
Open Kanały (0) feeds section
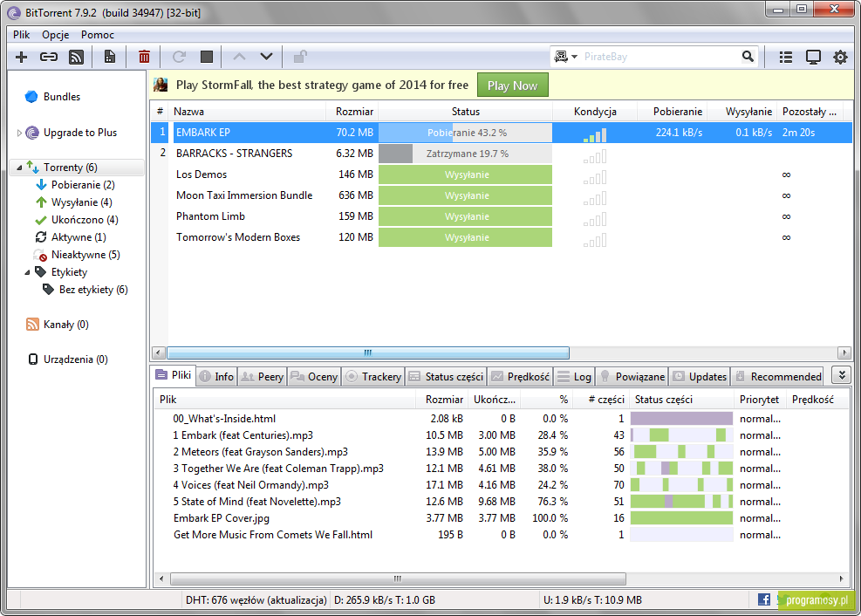pos(66,325)
